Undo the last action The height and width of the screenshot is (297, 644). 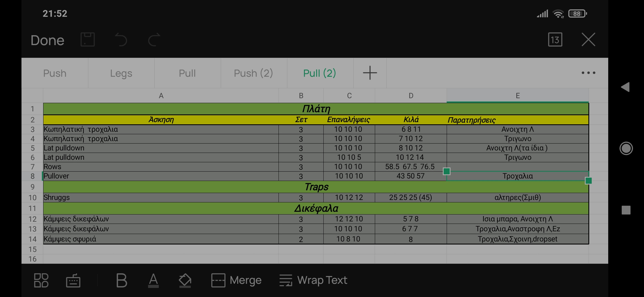121,40
